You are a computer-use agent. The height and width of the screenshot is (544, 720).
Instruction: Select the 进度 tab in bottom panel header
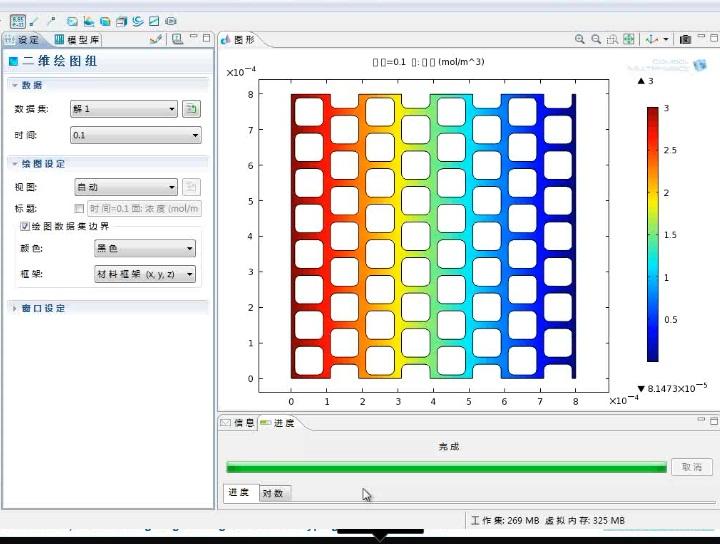(x=277, y=423)
